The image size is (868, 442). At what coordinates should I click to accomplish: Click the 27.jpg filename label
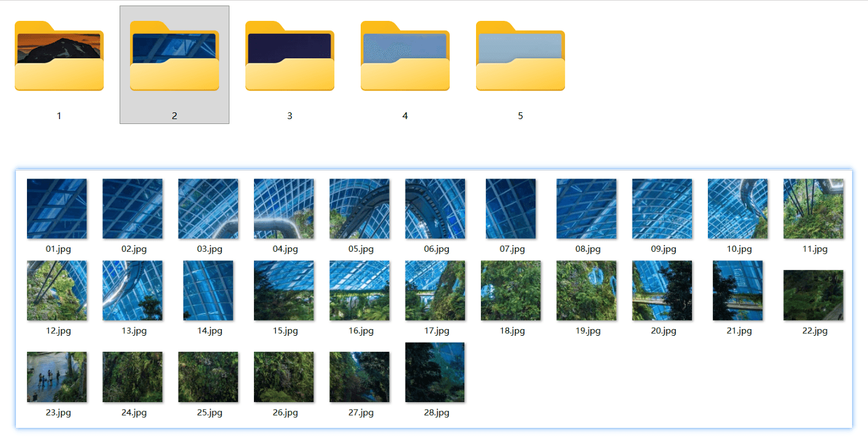pyautogui.click(x=359, y=413)
